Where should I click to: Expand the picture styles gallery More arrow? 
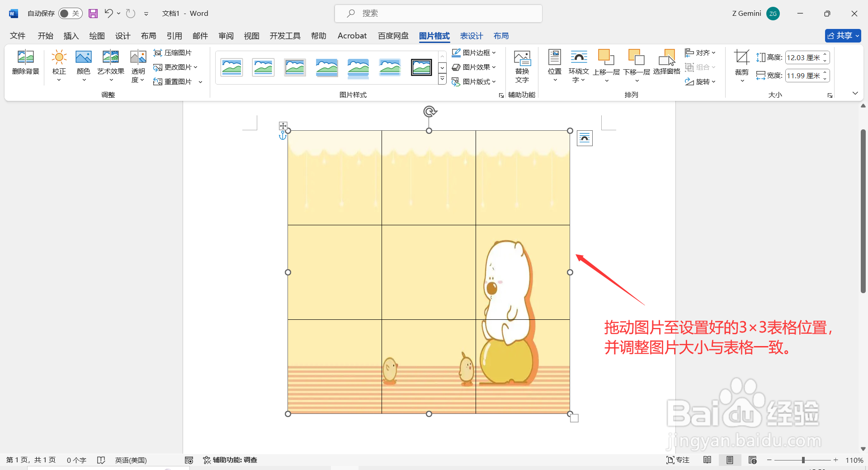(443, 80)
